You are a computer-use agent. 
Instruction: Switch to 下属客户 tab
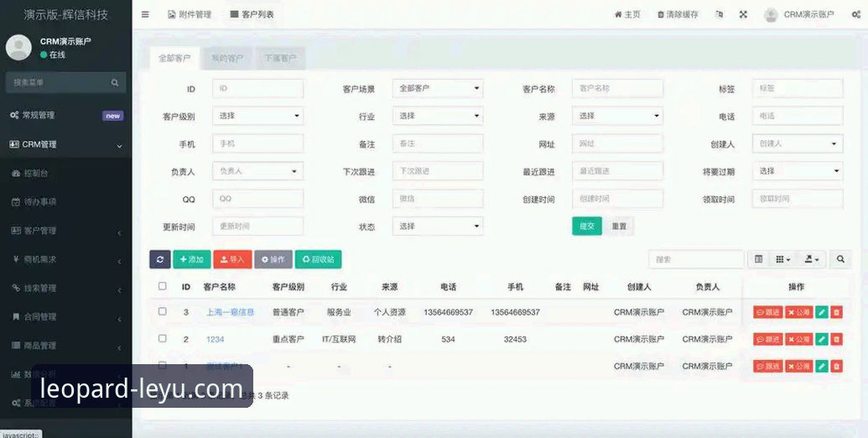coord(280,58)
